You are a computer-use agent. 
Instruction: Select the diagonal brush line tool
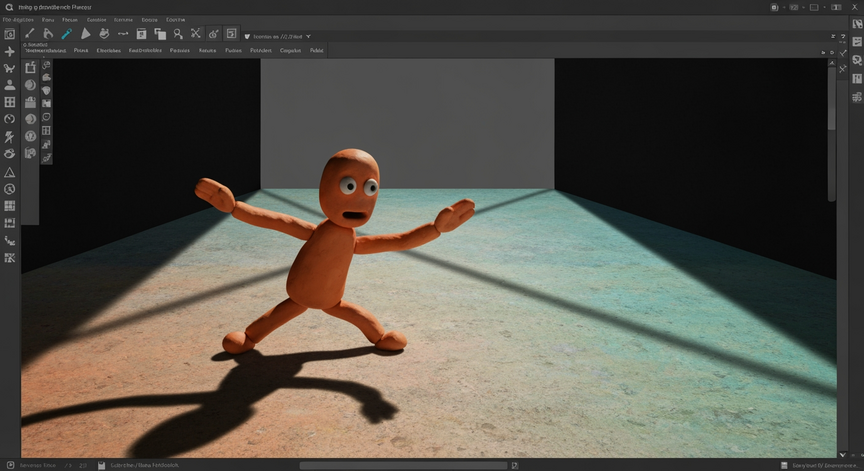[30, 34]
